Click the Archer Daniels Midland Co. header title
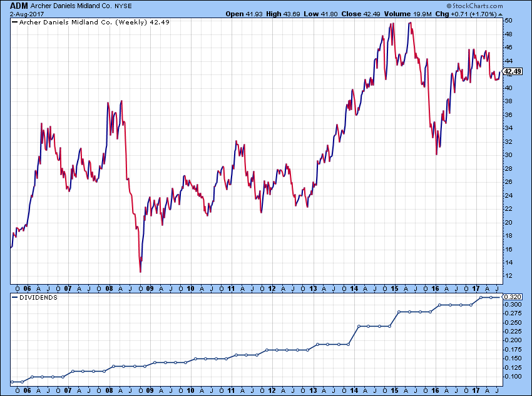Image resolution: width=532 pixels, height=396 pixels. tap(71, 6)
